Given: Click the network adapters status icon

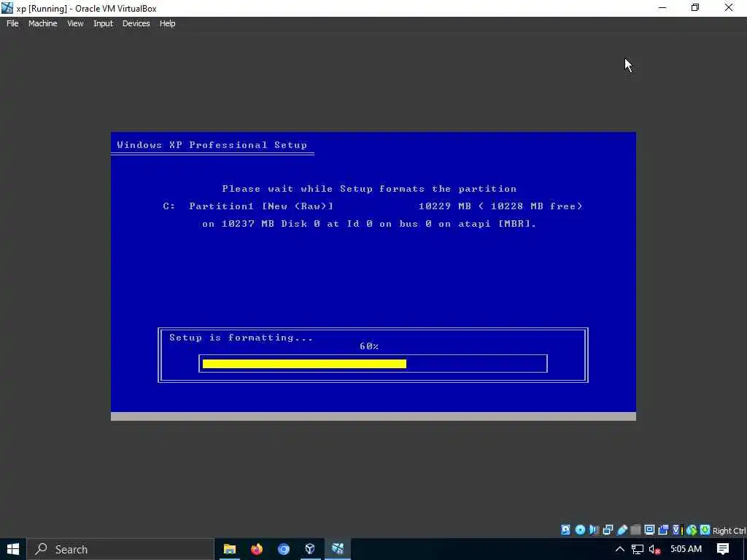Looking at the screenshot, I should 608,530.
